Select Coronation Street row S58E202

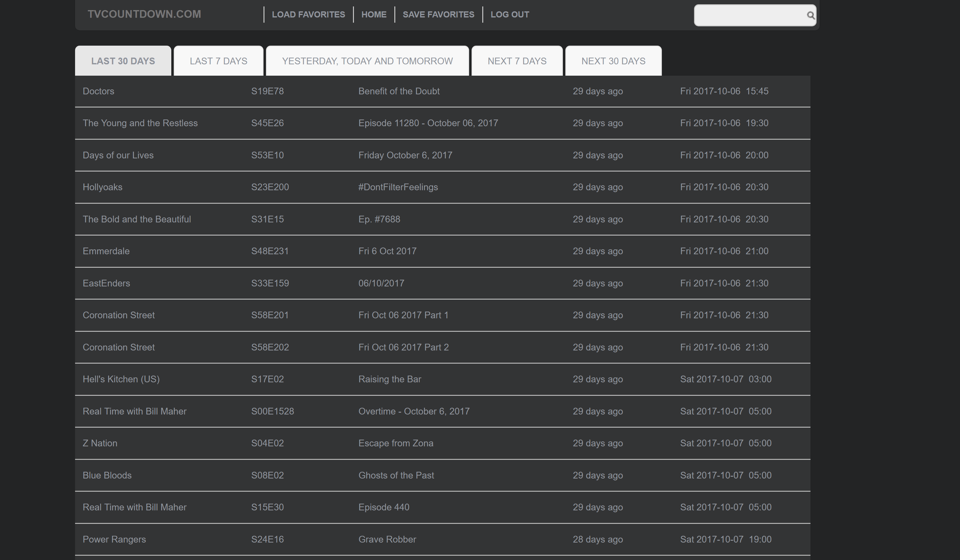[x=442, y=347]
